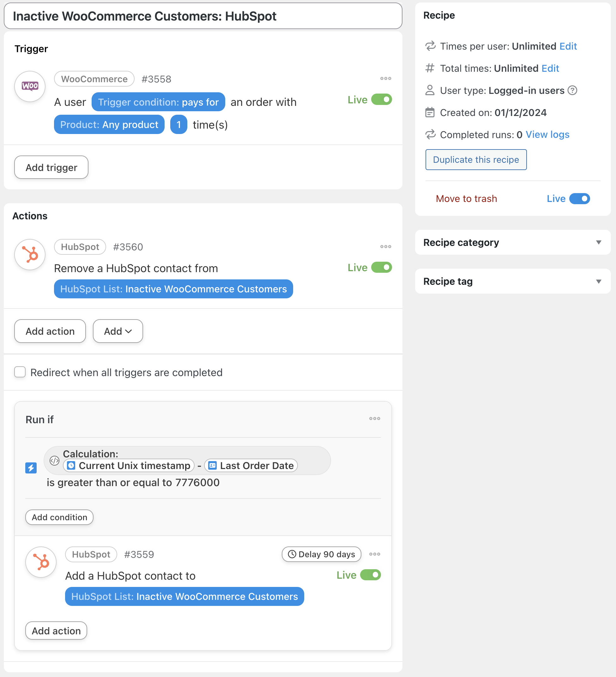Click the recipe title input field
This screenshot has height=677, width=616.
(x=203, y=16)
